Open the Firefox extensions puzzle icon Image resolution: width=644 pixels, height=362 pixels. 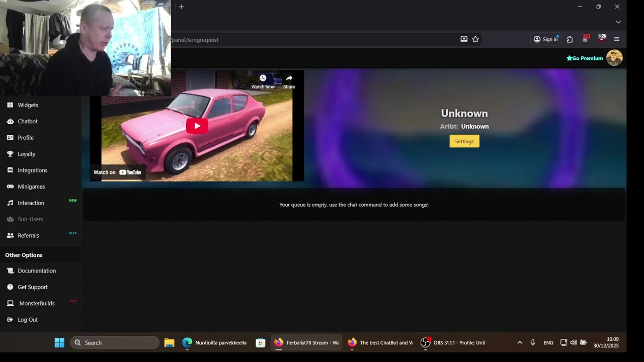click(570, 39)
